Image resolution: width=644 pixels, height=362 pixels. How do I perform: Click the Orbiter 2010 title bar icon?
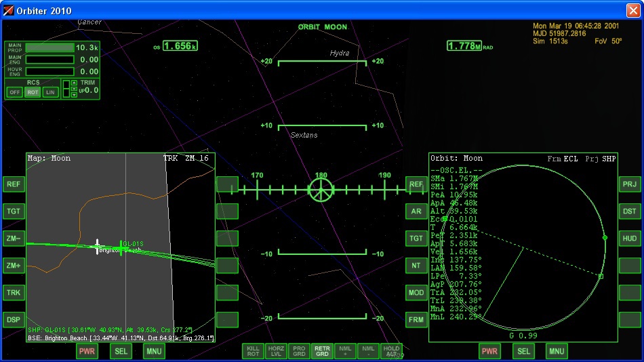[8, 10]
